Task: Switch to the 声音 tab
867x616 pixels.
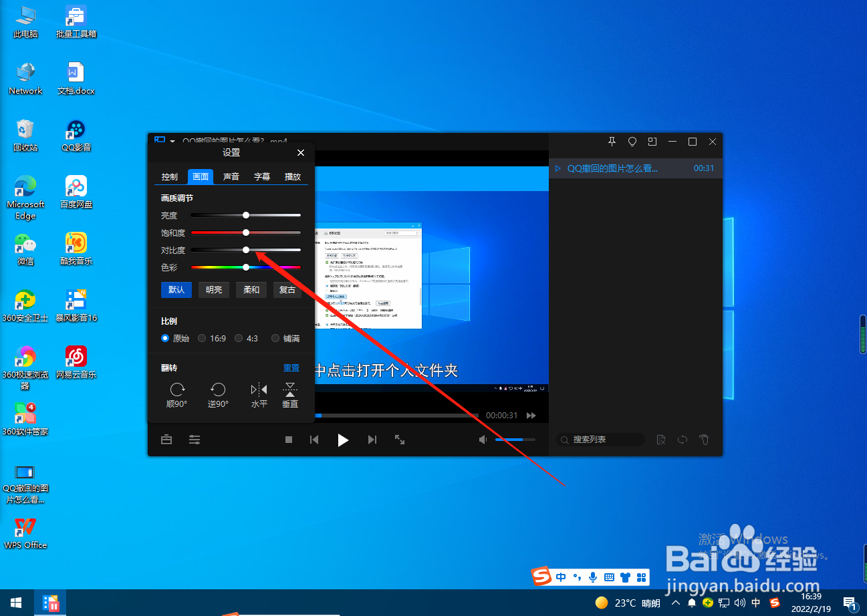Action: pos(231,177)
